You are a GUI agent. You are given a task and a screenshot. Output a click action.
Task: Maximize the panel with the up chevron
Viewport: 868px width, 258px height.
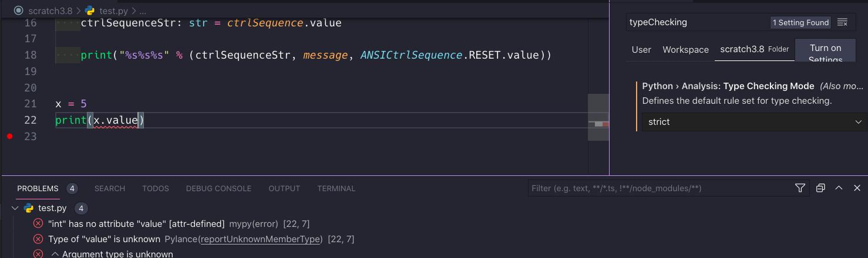(839, 188)
